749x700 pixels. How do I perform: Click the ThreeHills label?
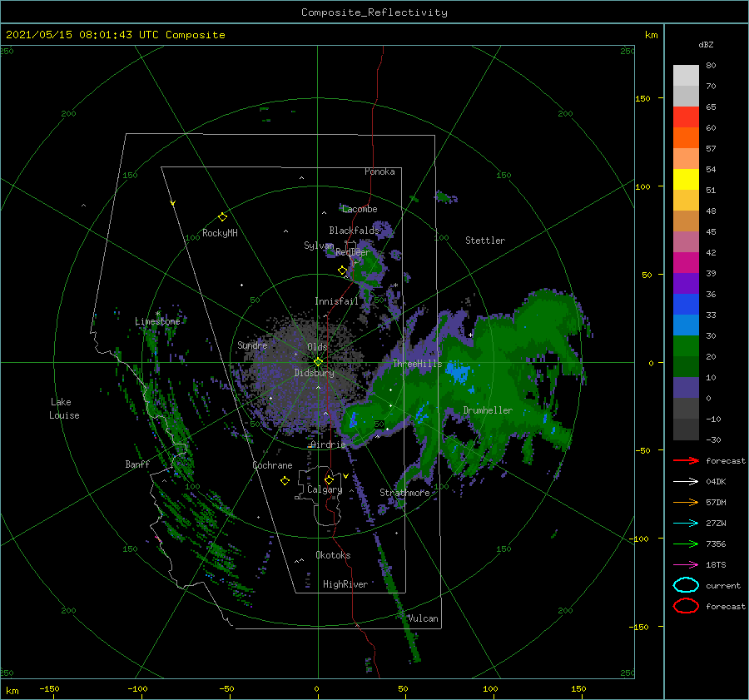coord(418,364)
